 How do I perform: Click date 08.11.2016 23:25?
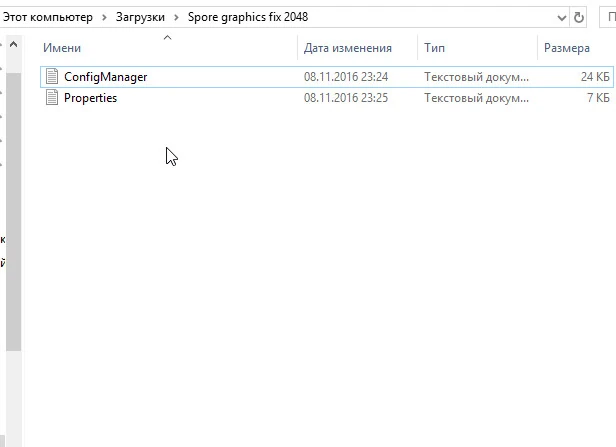pos(346,98)
